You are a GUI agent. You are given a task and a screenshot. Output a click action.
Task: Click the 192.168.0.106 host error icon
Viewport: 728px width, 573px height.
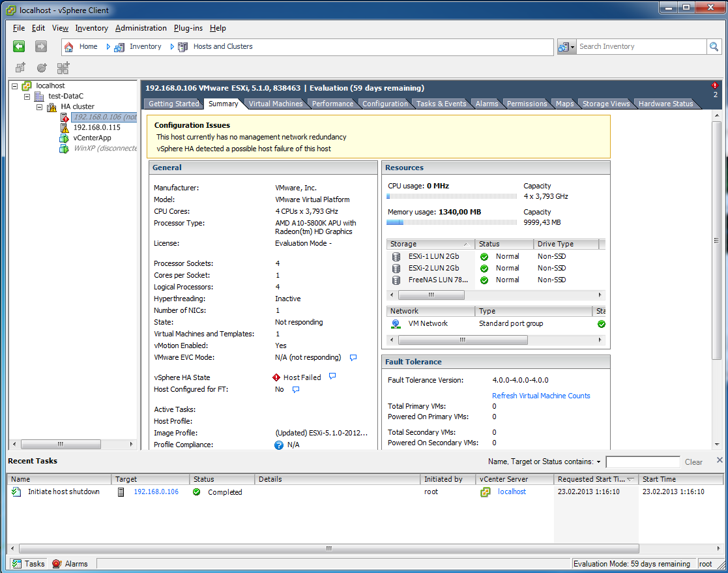click(65, 117)
